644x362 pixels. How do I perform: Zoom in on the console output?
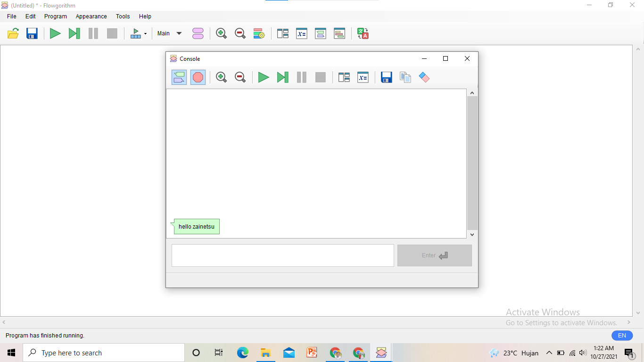tap(221, 77)
